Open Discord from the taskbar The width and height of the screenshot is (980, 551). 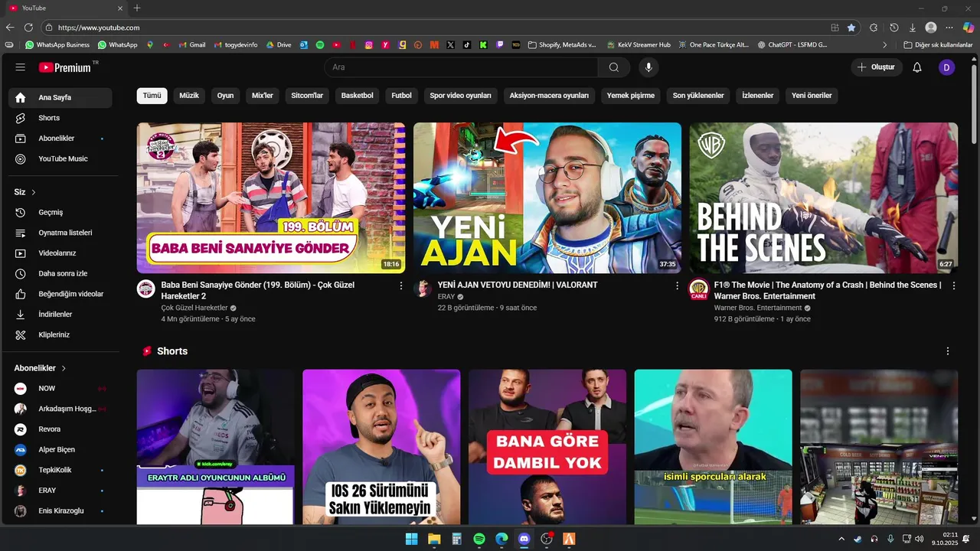click(524, 539)
